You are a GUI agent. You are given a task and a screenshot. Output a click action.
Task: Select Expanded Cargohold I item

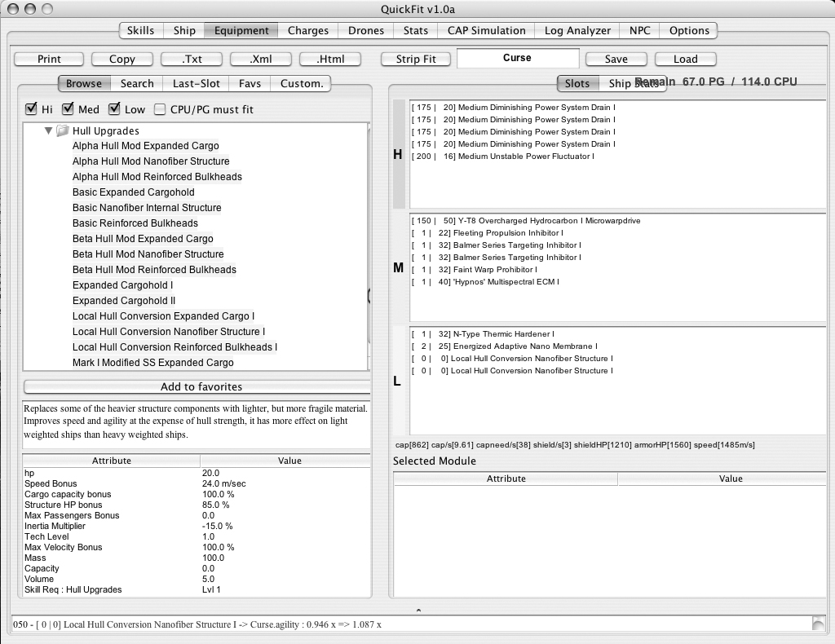tap(122, 285)
